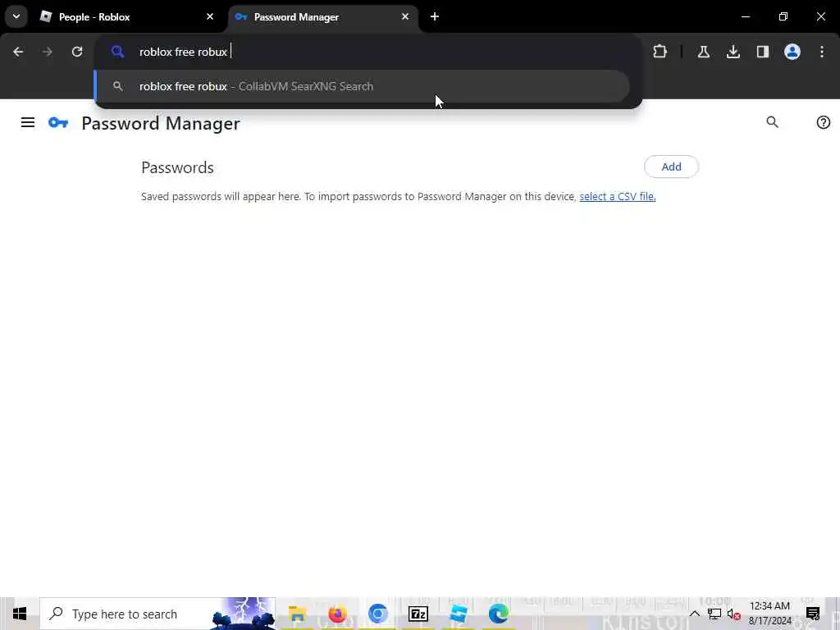Image resolution: width=840 pixels, height=630 pixels.
Task: Open the Chrome Labs flask icon
Action: (x=703, y=52)
